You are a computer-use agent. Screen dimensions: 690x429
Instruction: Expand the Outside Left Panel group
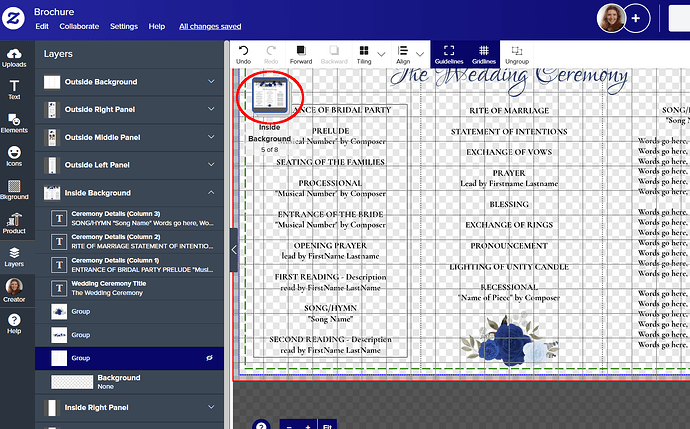pos(211,165)
